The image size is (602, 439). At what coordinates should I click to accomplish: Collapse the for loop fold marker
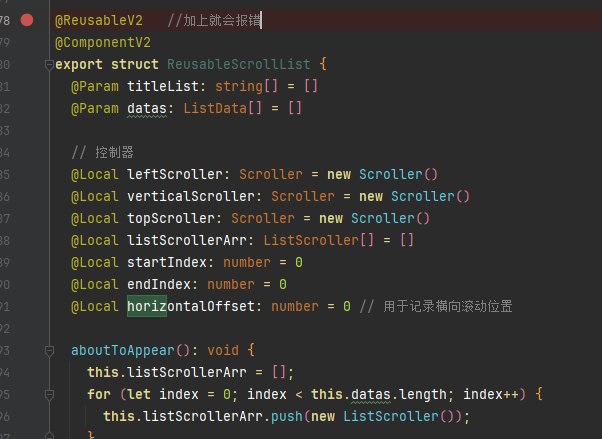(x=47, y=395)
